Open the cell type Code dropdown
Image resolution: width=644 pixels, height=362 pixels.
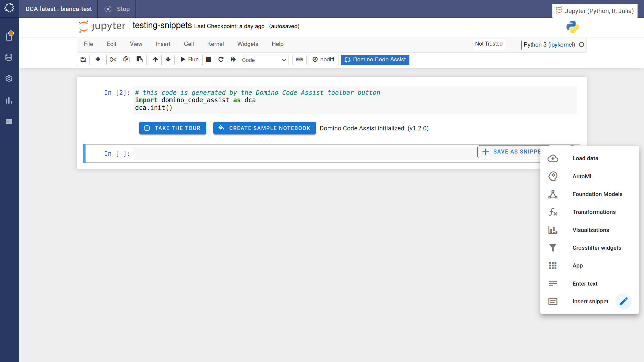click(x=265, y=60)
